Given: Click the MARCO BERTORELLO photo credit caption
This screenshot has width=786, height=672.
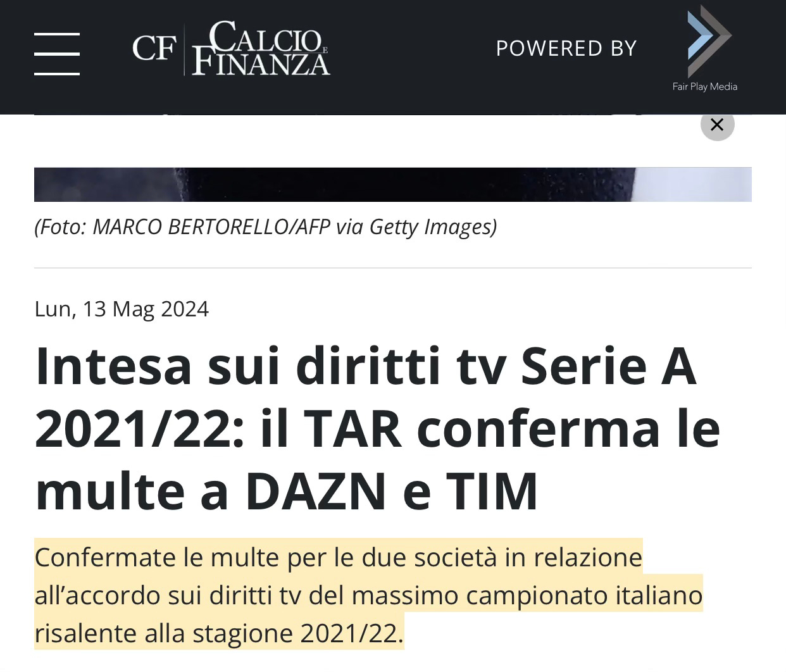Looking at the screenshot, I should (x=265, y=227).
